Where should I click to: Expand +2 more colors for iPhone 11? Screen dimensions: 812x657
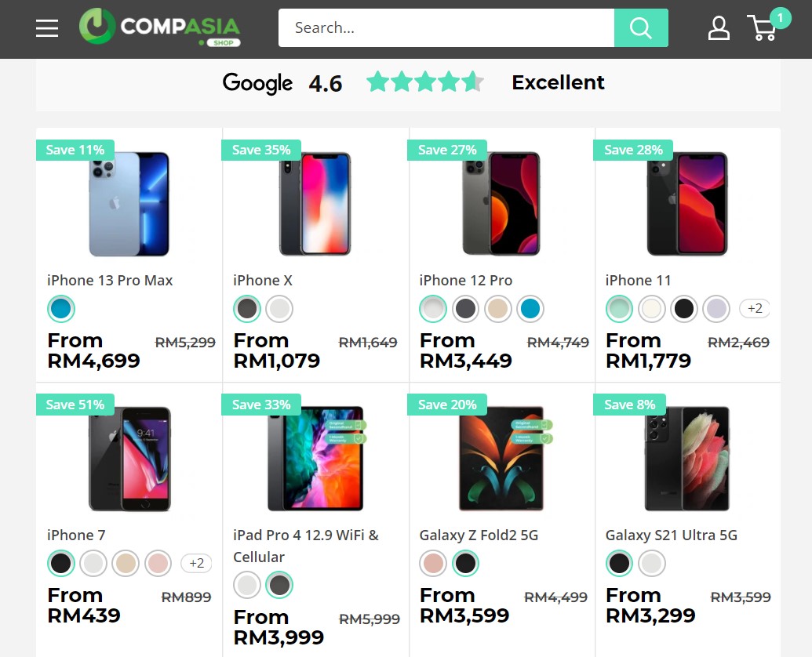click(754, 309)
